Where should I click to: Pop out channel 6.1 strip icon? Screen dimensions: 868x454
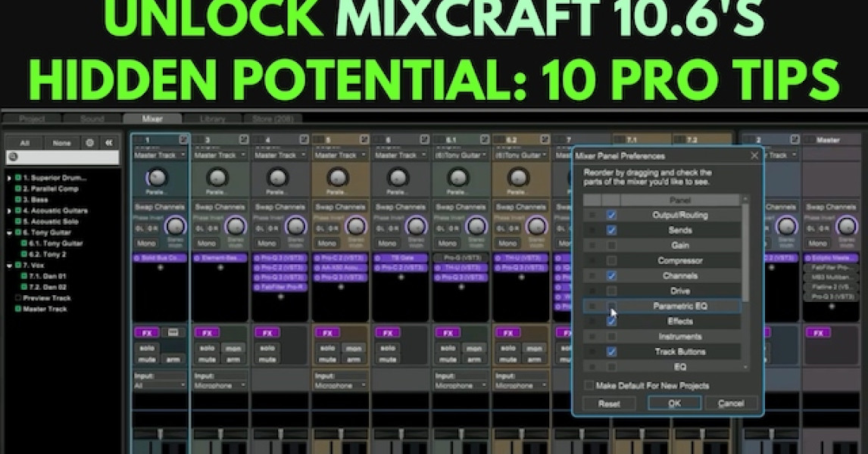485,139
